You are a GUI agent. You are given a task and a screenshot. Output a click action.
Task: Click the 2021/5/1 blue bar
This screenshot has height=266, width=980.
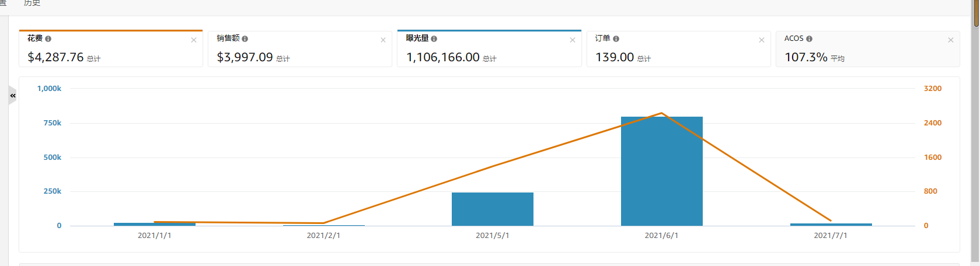tap(492, 209)
